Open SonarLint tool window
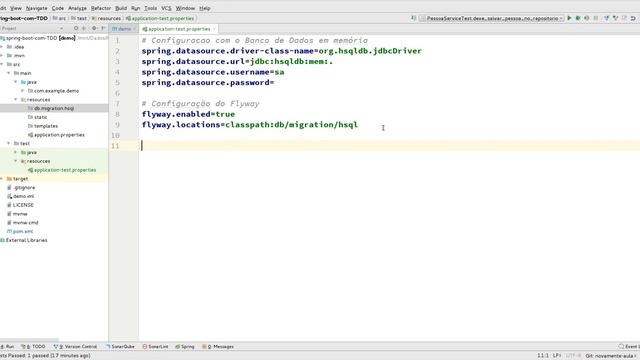Screen dimensions: 640x360 pos(156,347)
